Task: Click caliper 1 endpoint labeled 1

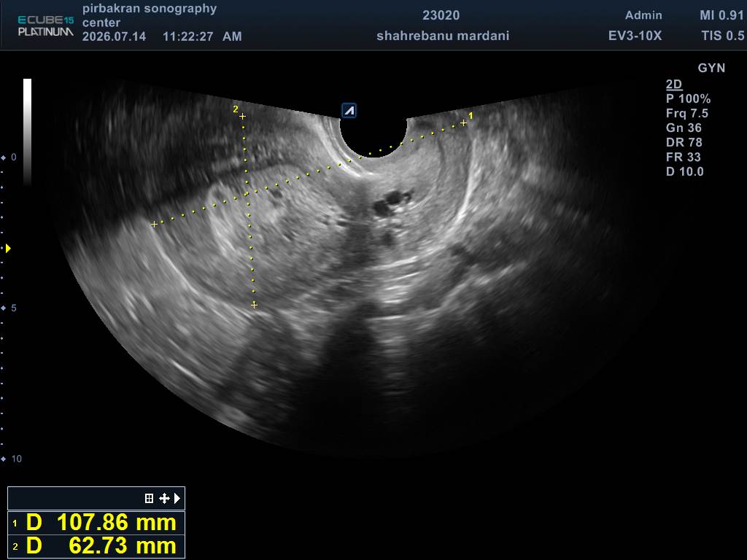Action: (463, 122)
